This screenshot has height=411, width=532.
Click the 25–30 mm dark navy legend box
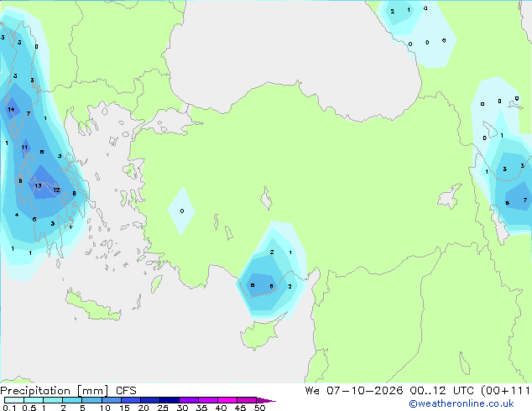click(170, 400)
